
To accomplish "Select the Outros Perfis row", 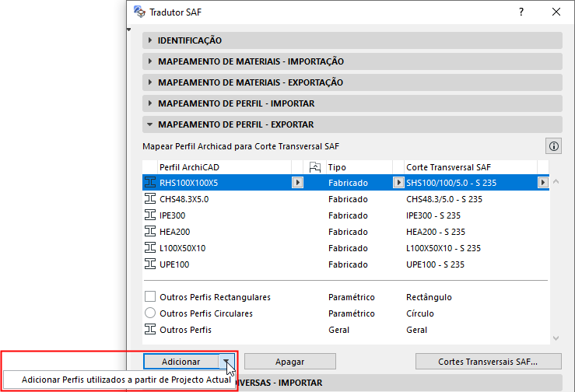I will [x=345, y=329].
